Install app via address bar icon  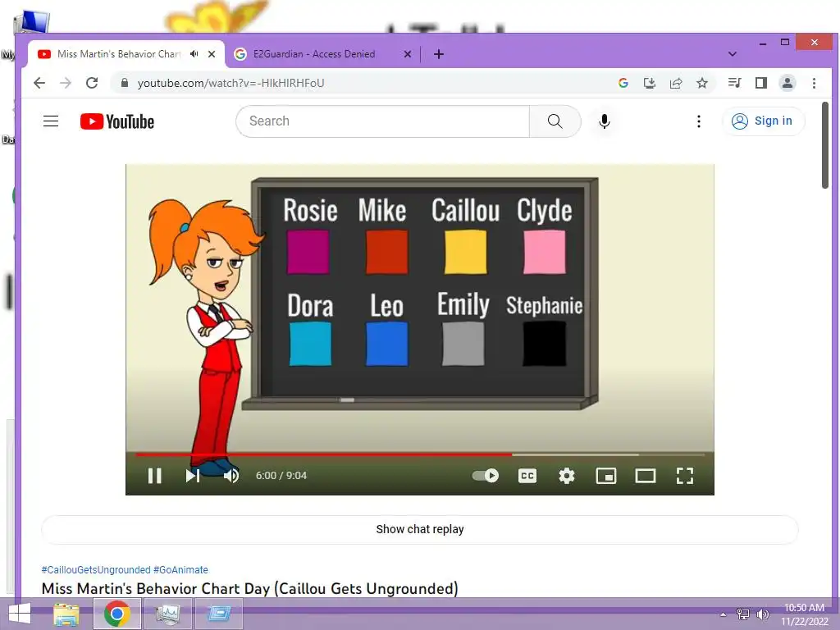point(650,83)
